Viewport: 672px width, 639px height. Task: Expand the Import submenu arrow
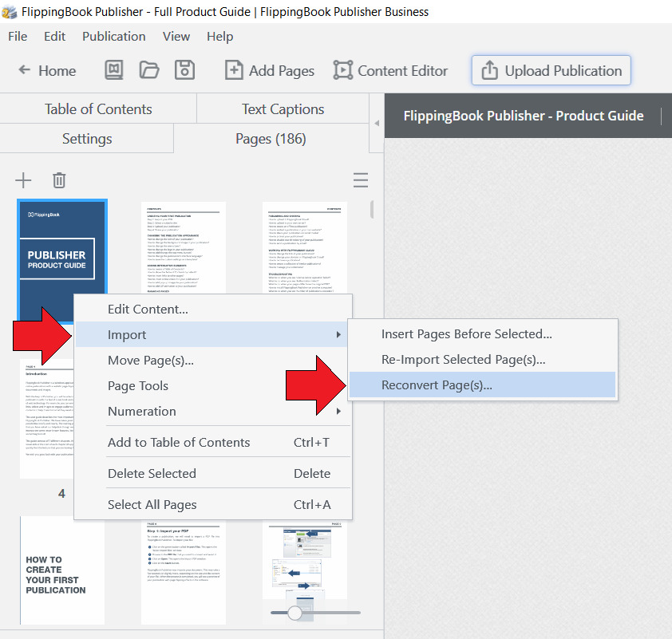pos(338,334)
